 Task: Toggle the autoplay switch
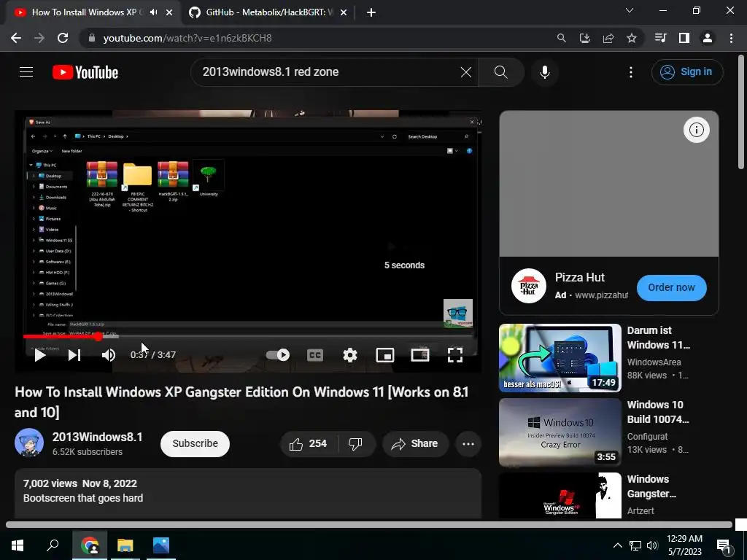pyautogui.click(x=278, y=355)
